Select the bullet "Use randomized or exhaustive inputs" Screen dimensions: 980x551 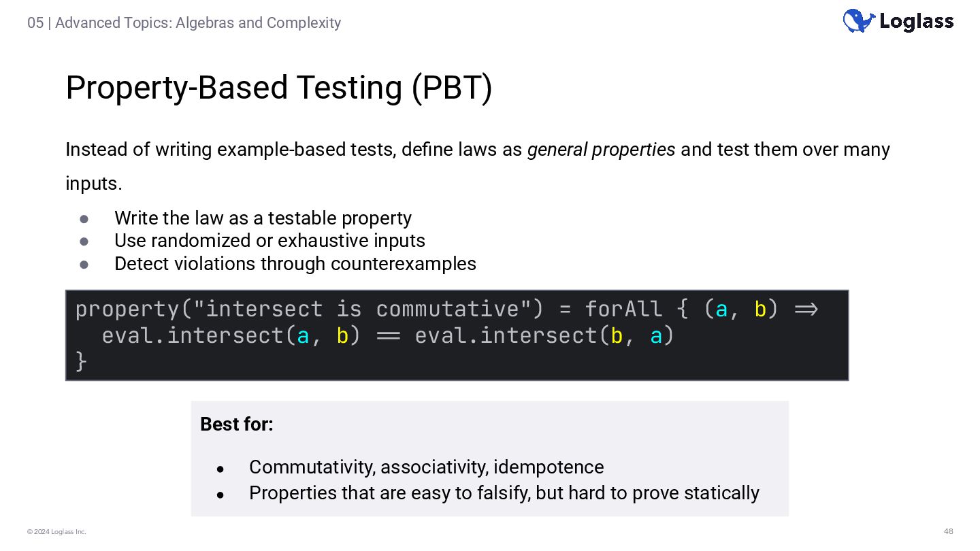point(269,241)
